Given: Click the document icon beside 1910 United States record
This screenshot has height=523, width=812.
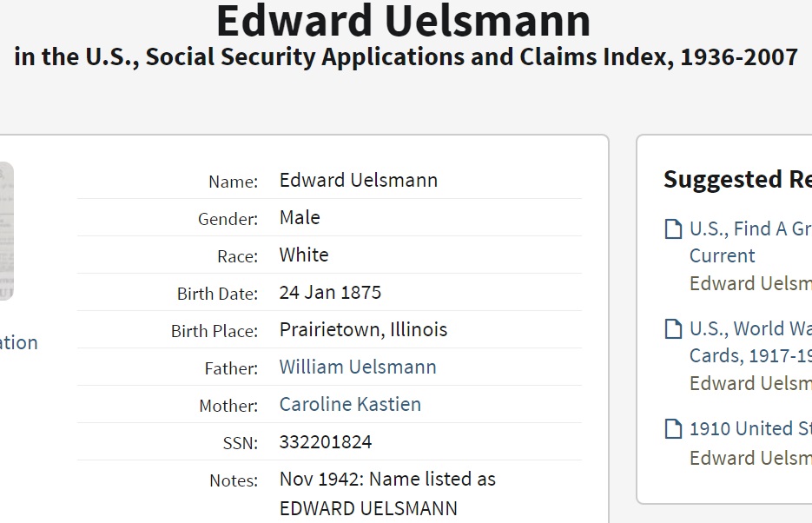Looking at the screenshot, I should click(x=673, y=429).
